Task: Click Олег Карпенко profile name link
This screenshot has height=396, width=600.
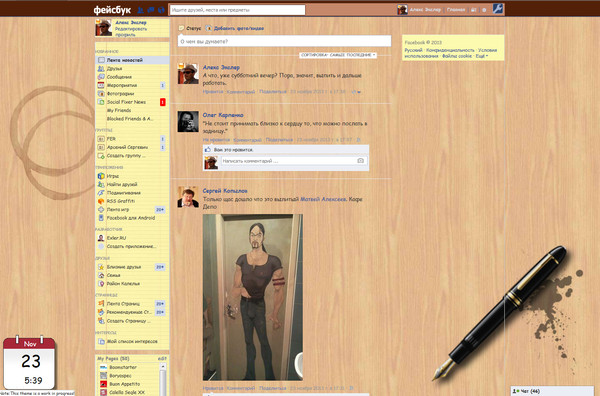Action: 223,115
